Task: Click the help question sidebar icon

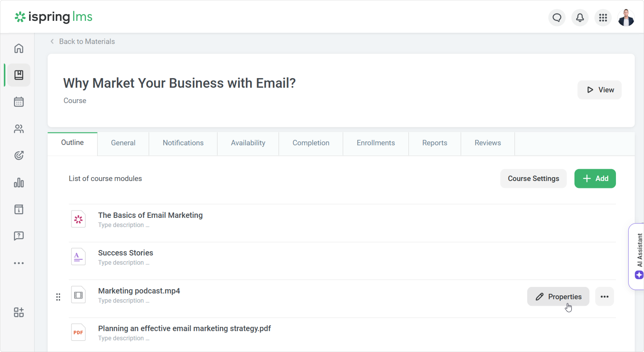Action: 19,236
